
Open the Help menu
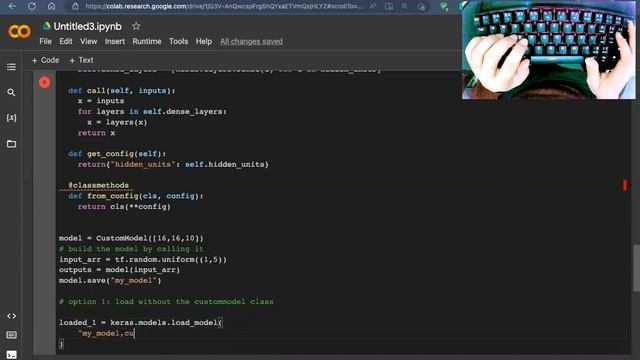204,41
